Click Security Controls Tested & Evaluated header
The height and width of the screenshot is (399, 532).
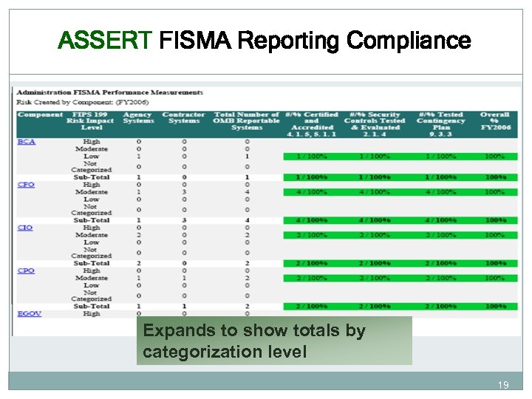tap(375, 124)
